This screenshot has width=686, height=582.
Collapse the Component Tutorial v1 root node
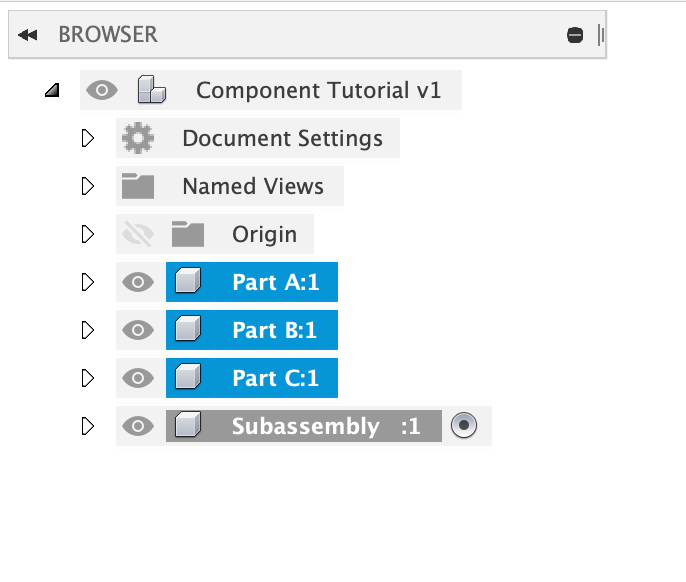click(x=52, y=91)
